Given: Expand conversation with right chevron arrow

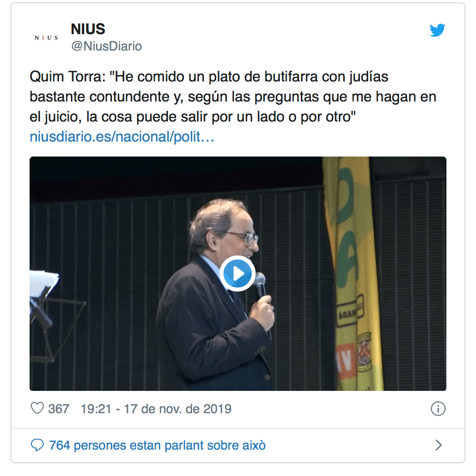Looking at the screenshot, I should 438,445.
